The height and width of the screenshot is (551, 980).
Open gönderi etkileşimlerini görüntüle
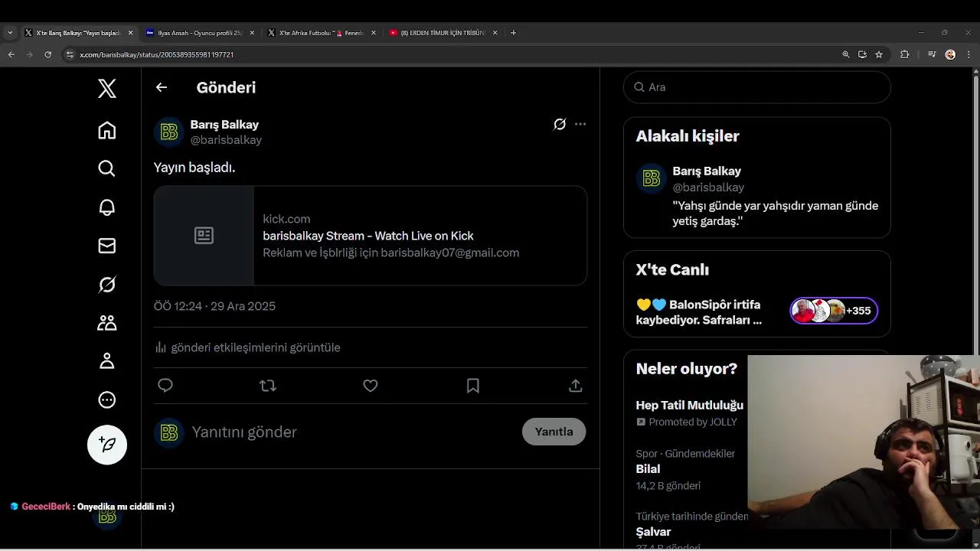pos(247,347)
